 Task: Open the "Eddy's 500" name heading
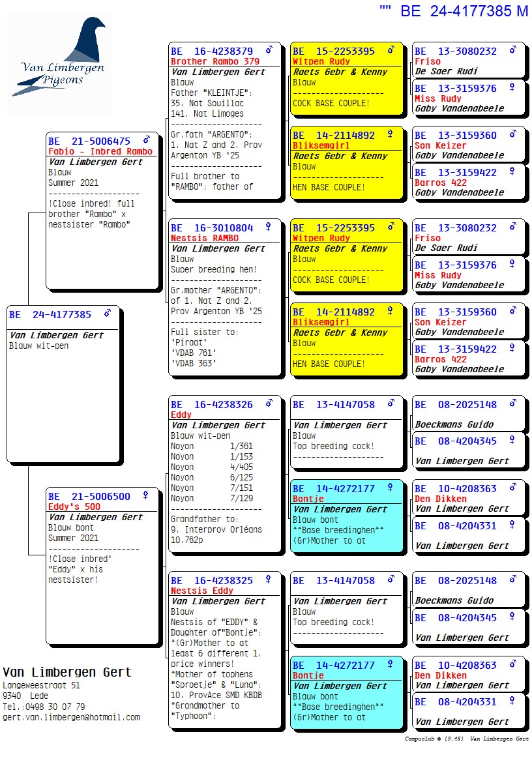point(74,507)
